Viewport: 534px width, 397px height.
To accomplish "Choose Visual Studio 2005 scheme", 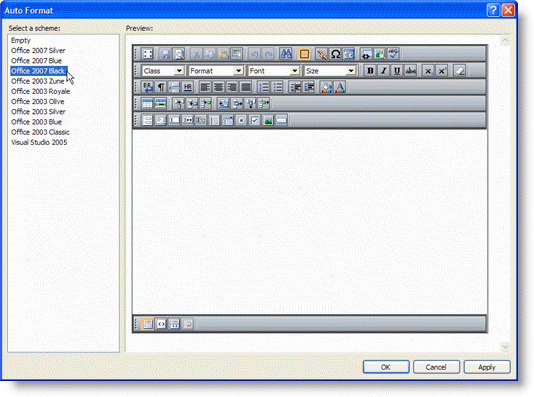I will 39,142.
